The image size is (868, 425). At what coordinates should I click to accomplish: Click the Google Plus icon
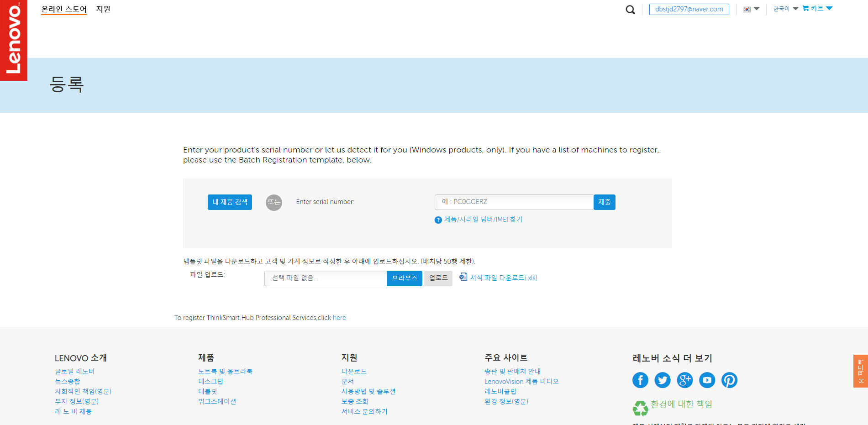(685, 380)
